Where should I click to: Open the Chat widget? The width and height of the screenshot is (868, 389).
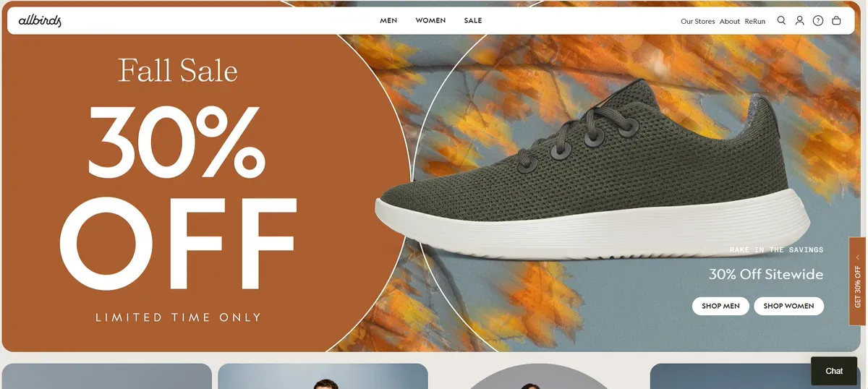834,371
